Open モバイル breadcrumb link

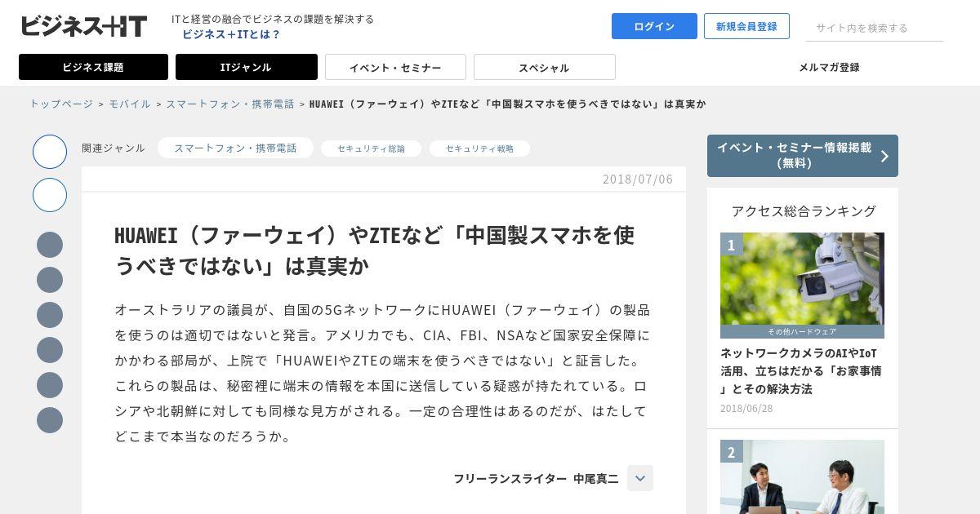[130, 104]
